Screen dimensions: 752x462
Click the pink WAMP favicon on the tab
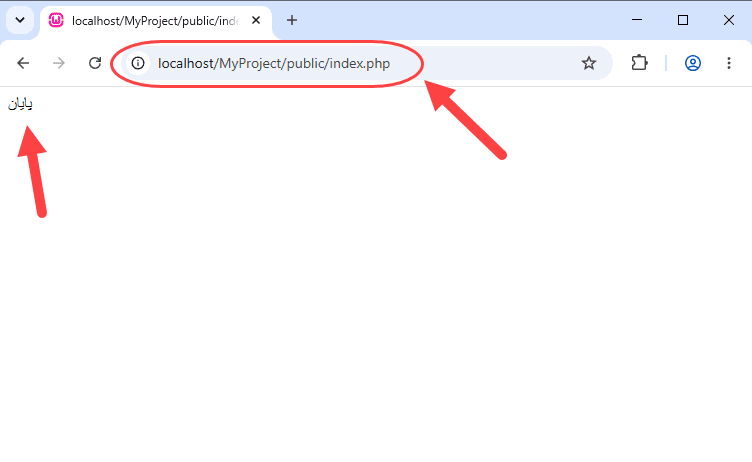coord(56,20)
